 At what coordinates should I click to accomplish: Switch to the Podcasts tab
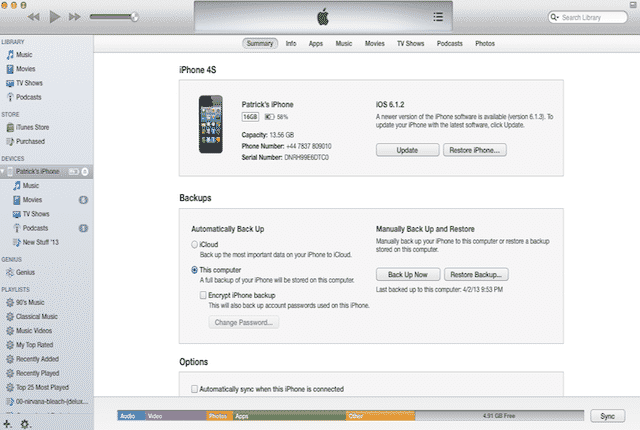[x=449, y=43]
